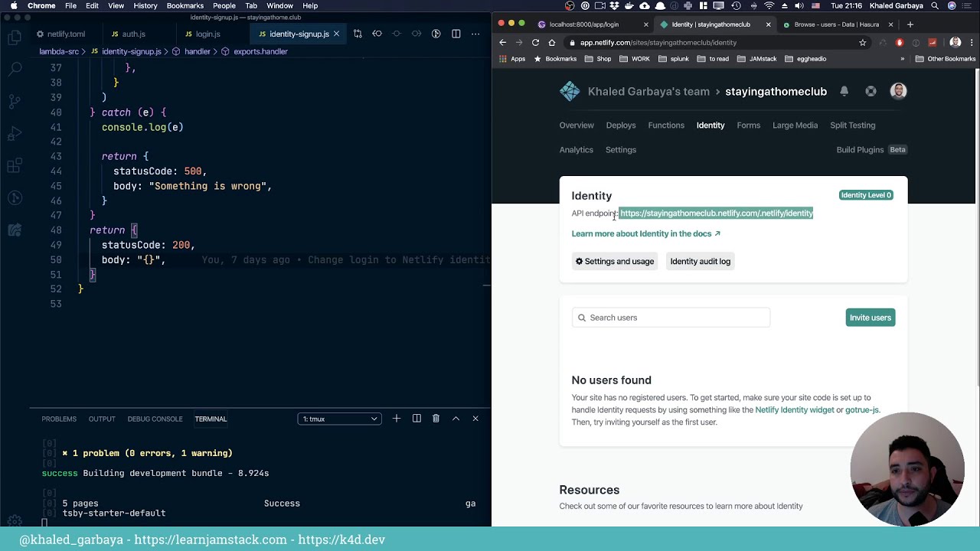980x551 pixels.
Task: Open the Explorer view in VS Code
Action: [15, 36]
